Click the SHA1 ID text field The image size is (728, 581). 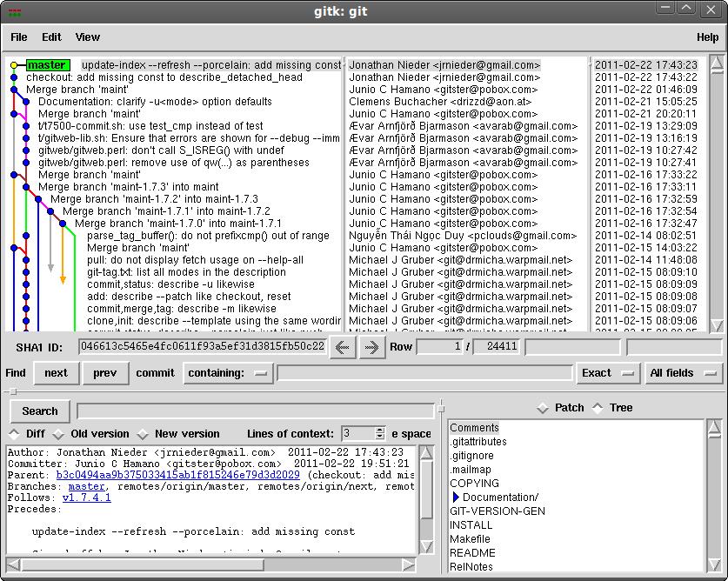click(x=202, y=346)
